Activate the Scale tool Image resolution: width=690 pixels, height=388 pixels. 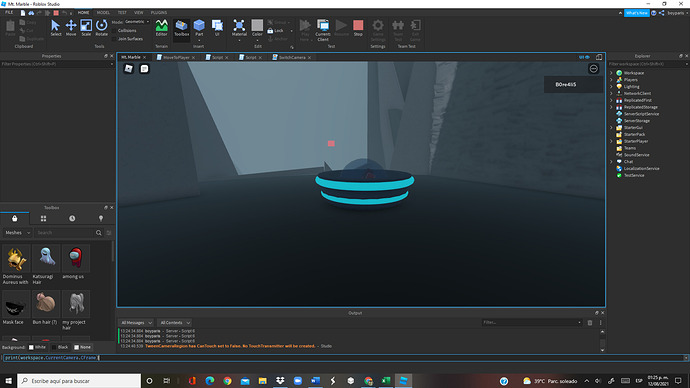click(x=86, y=27)
